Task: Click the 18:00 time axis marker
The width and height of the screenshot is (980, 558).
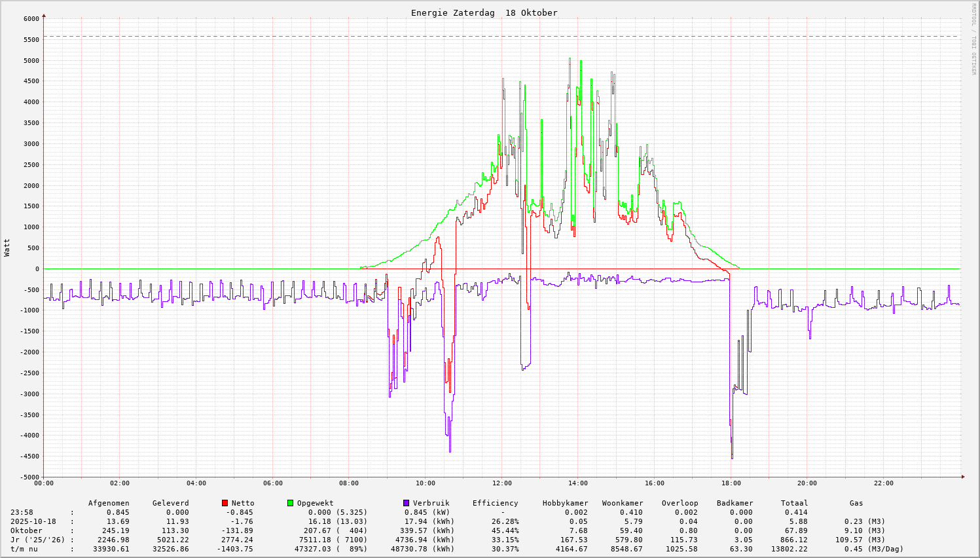Action: 731,483
